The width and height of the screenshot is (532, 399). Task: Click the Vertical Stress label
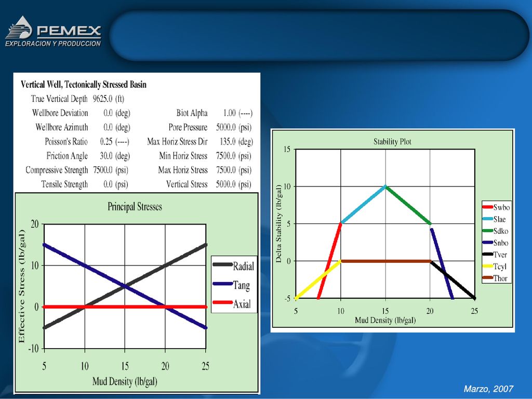[x=187, y=184]
